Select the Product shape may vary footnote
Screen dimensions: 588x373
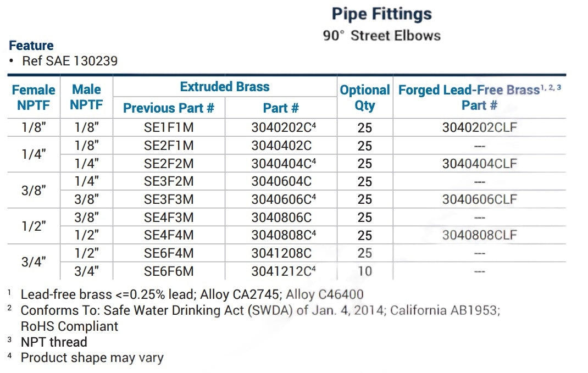(x=92, y=358)
